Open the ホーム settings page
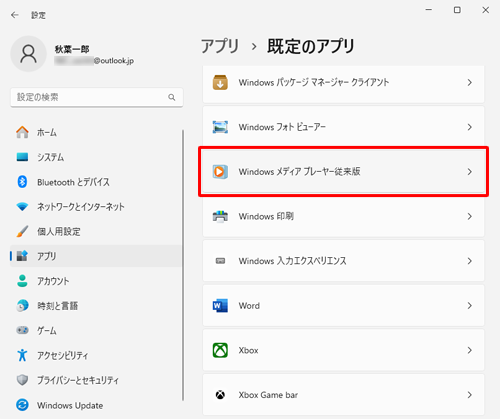 coord(96,132)
